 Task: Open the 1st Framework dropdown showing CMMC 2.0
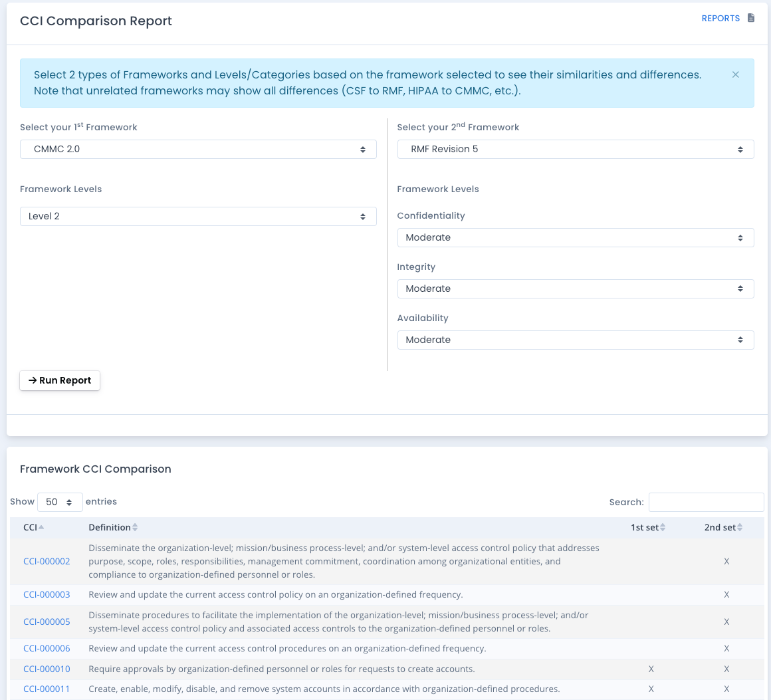[x=198, y=149]
